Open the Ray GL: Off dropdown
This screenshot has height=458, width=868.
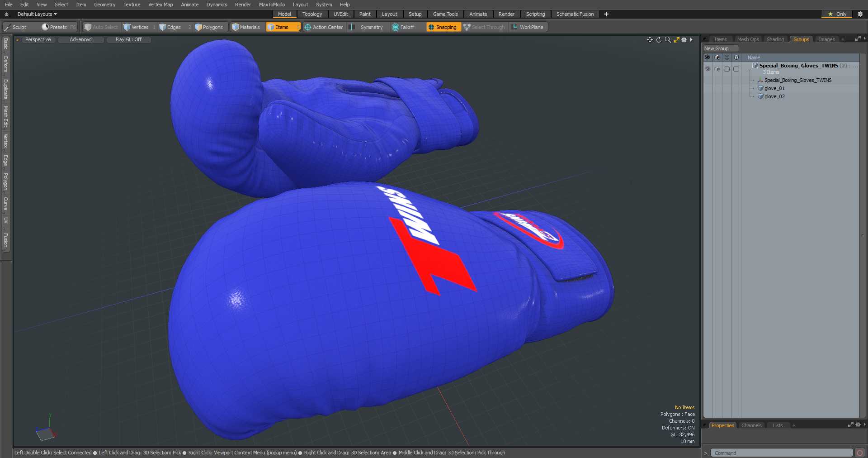point(128,40)
